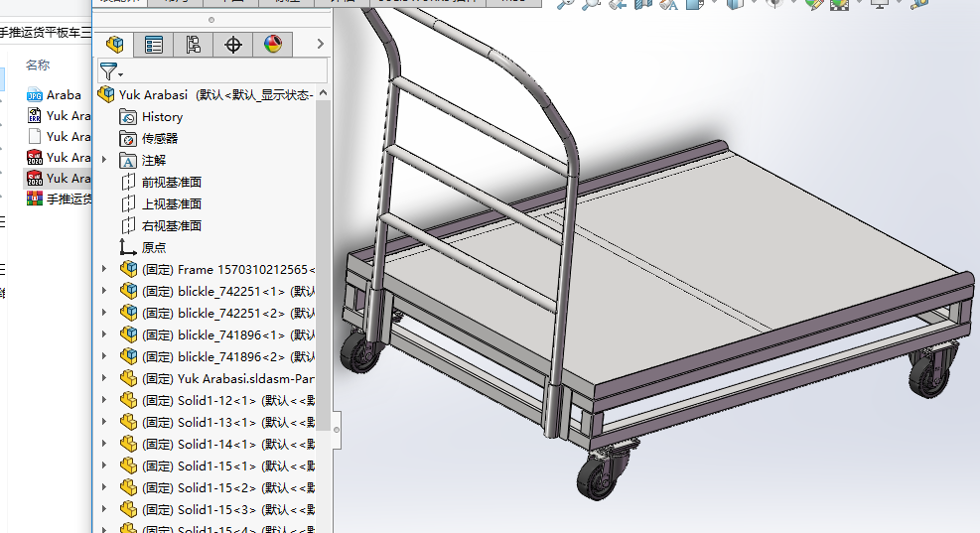Expand blickle_741896<1> subtree
980x533 pixels.
pyautogui.click(x=104, y=334)
